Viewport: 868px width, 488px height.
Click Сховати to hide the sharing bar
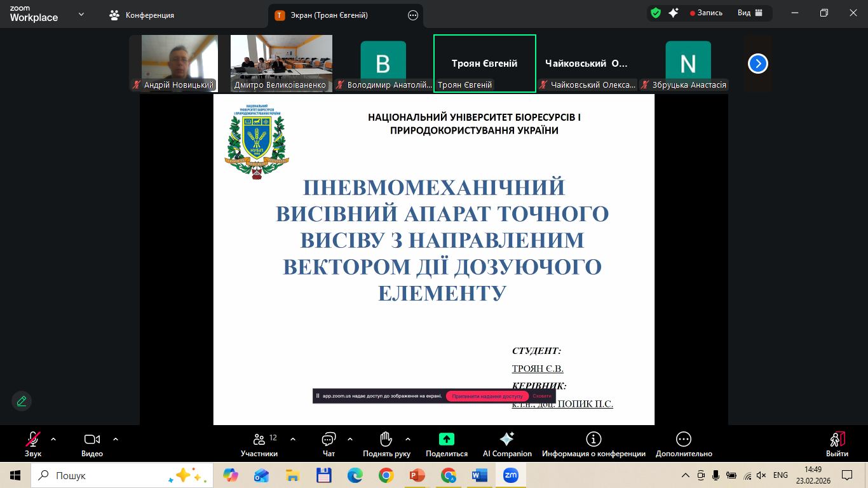pos(542,396)
